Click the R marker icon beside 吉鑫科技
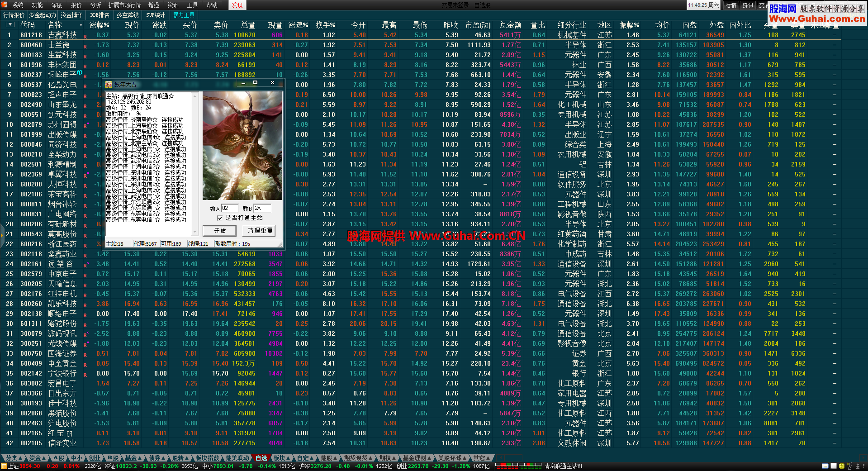 tap(85, 37)
